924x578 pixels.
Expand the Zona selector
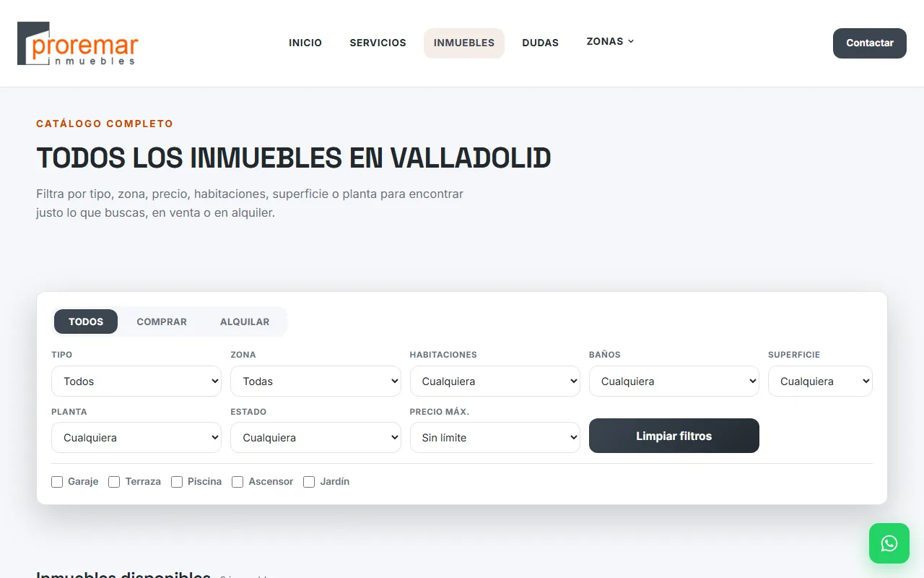coord(315,381)
